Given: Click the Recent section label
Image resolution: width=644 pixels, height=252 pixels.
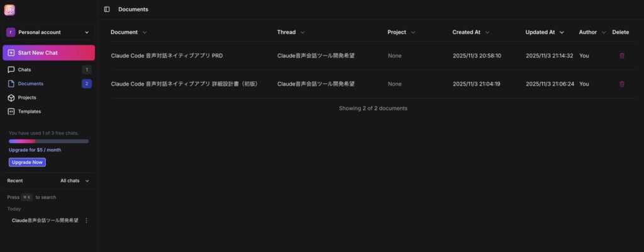Looking at the screenshot, I should coord(15,180).
